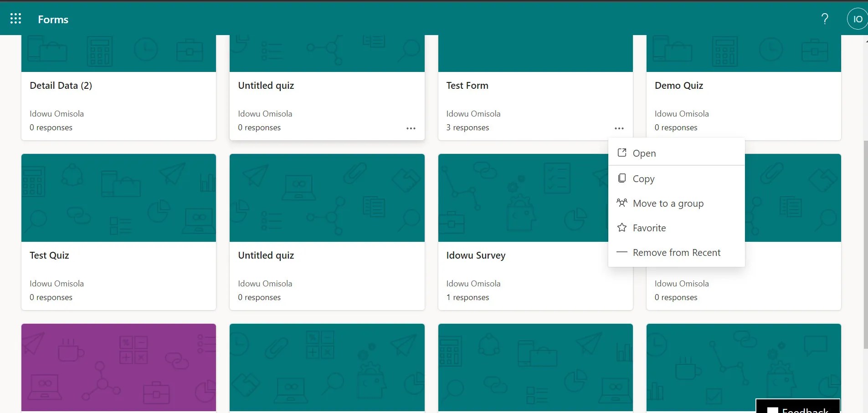Image resolution: width=868 pixels, height=413 pixels.
Task: Click the Help question mark icon
Action: pyautogui.click(x=824, y=18)
